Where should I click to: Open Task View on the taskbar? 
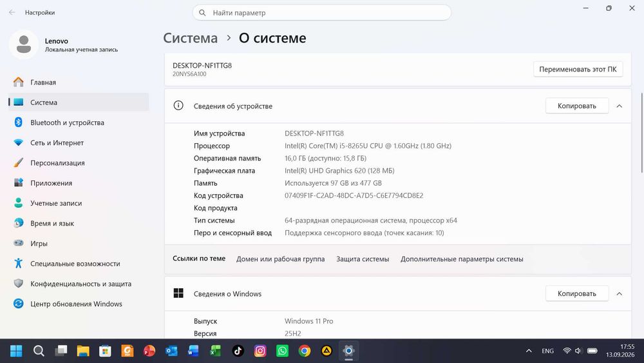[61, 351]
